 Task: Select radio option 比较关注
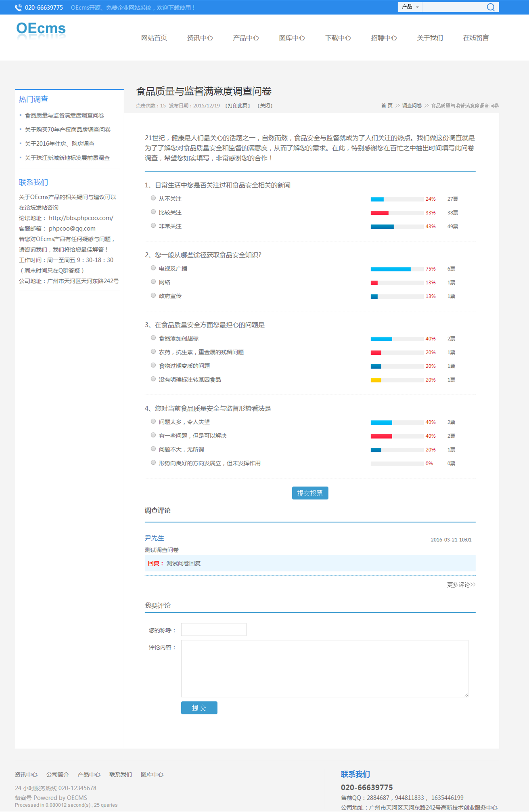[153, 212]
